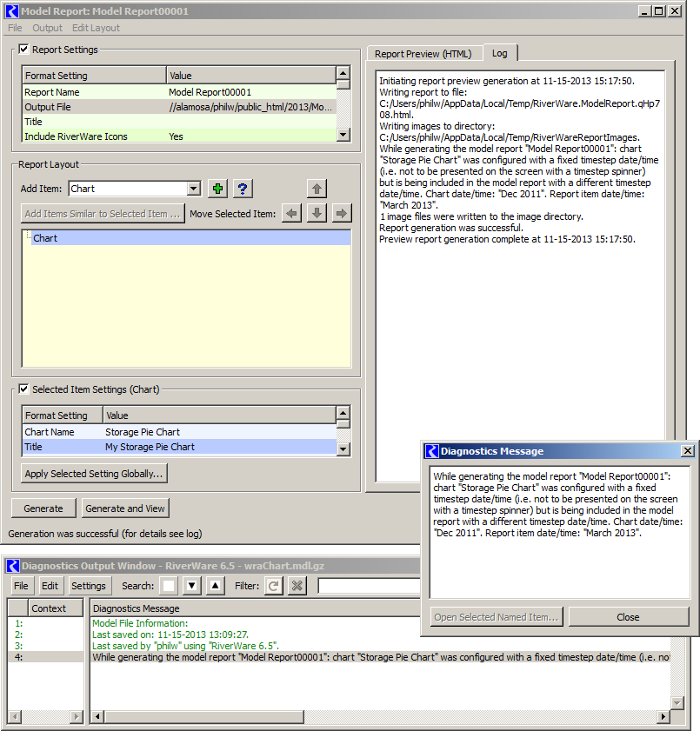
Task: Click the search up arrow in Diagnostics window
Action: [215, 586]
